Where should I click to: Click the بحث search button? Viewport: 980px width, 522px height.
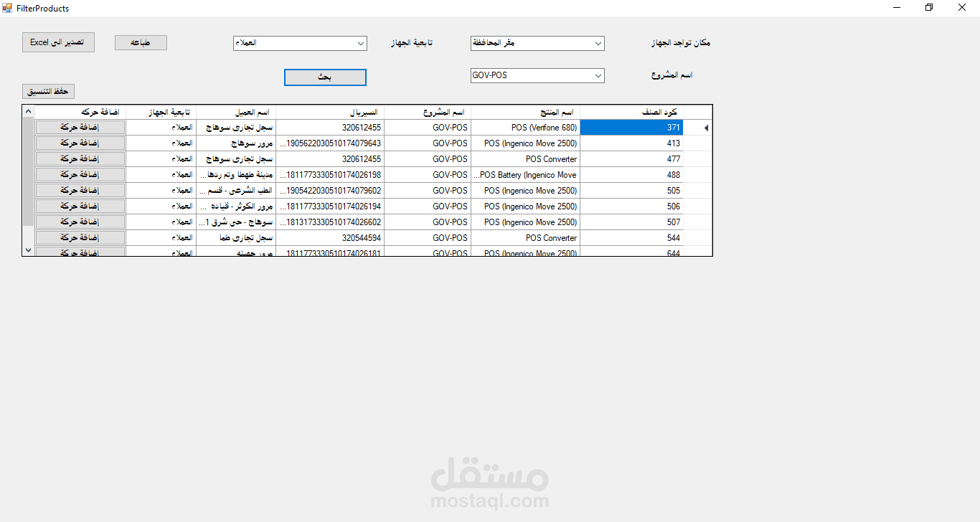pyautogui.click(x=325, y=77)
